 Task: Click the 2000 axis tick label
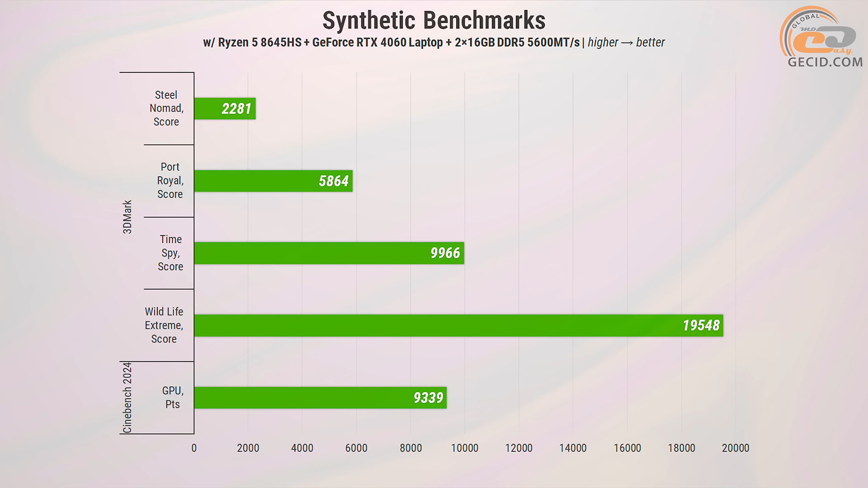248,448
